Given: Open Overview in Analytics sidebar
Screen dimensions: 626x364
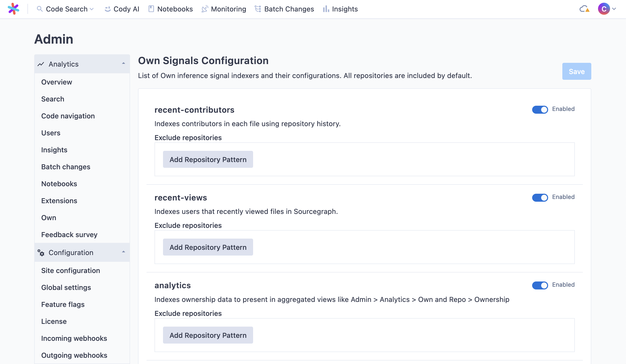Looking at the screenshot, I should (82, 82).
